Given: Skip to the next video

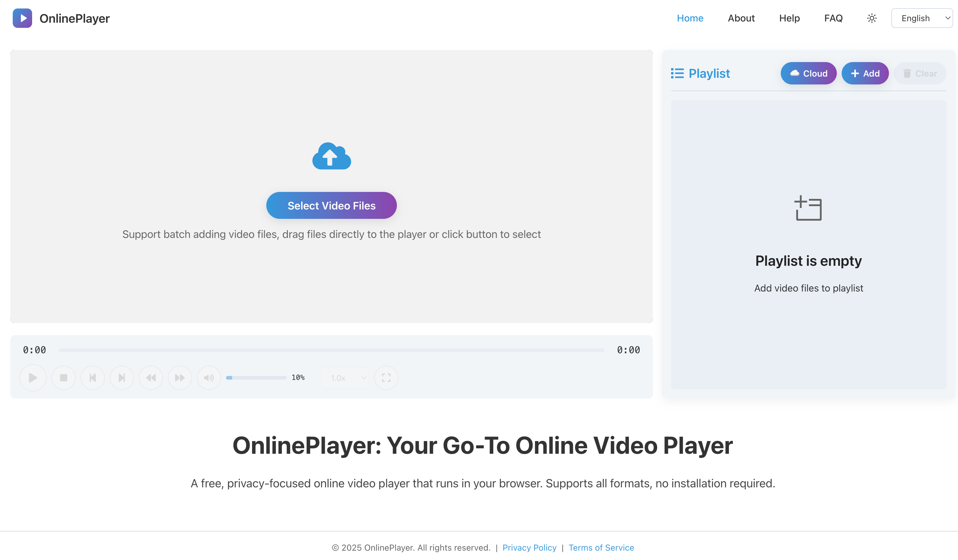Looking at the screenshot, I should (121, 377).
